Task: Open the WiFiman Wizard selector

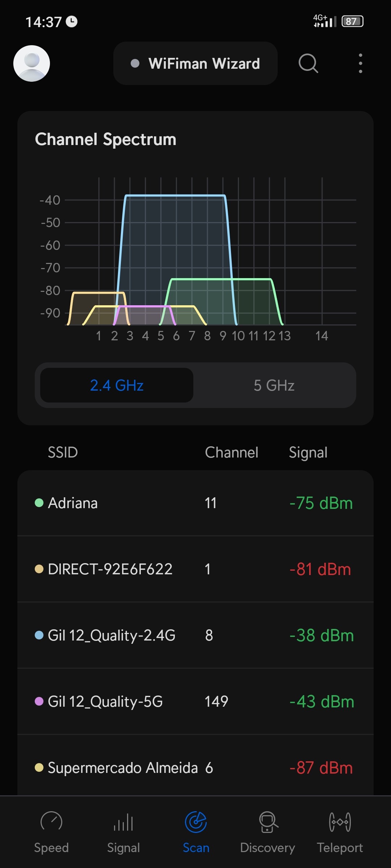Action: (195, 63)
